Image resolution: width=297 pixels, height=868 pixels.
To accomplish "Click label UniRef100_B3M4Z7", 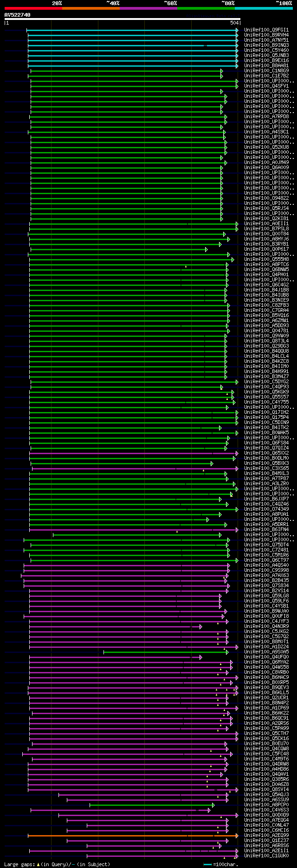I will pyautogui.click(x=266, y=377).
